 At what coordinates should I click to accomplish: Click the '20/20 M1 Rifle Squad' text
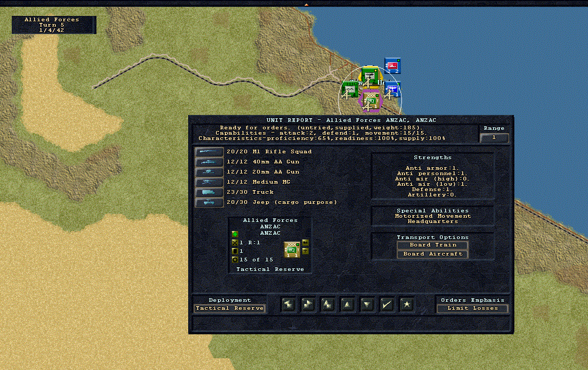coord(269,152)
